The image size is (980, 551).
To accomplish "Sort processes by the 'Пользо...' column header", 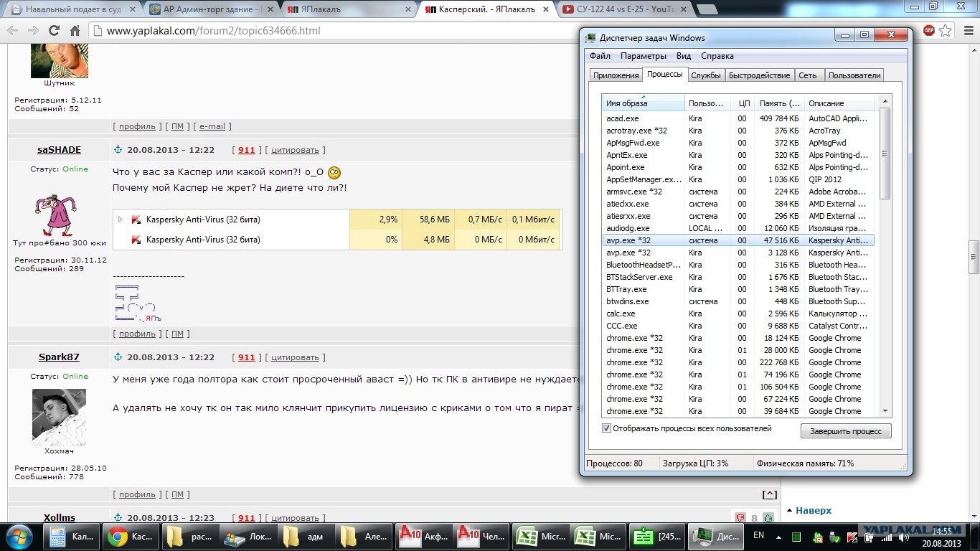I will coord(708,103).
